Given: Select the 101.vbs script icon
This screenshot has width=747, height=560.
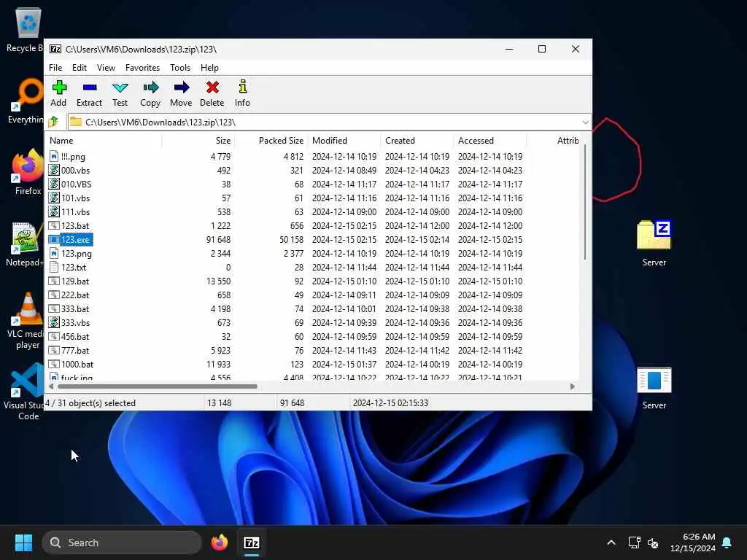Looking at the screenshot, I should pos(54,198).
